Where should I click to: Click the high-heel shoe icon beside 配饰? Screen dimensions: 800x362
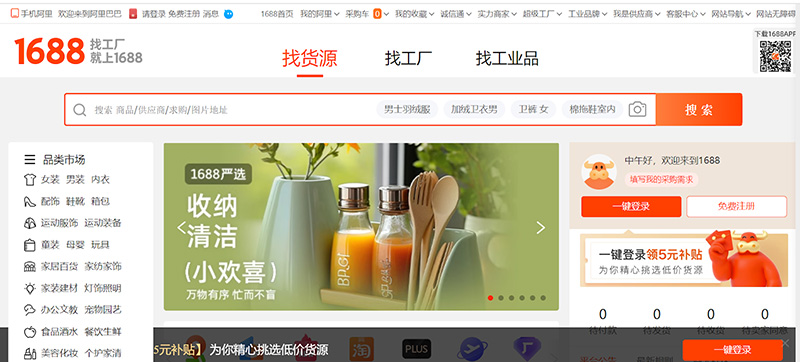pos(30,201)
